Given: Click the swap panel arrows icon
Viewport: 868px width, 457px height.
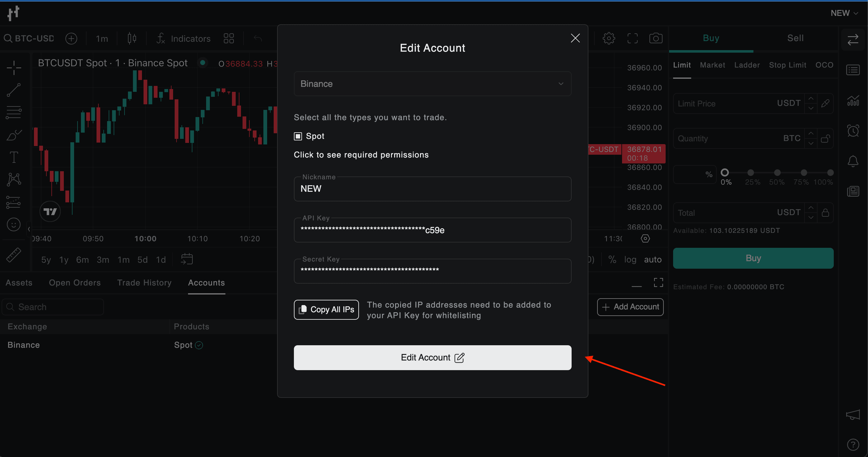Looking at the screenshot, I should [x=853, y=40].
